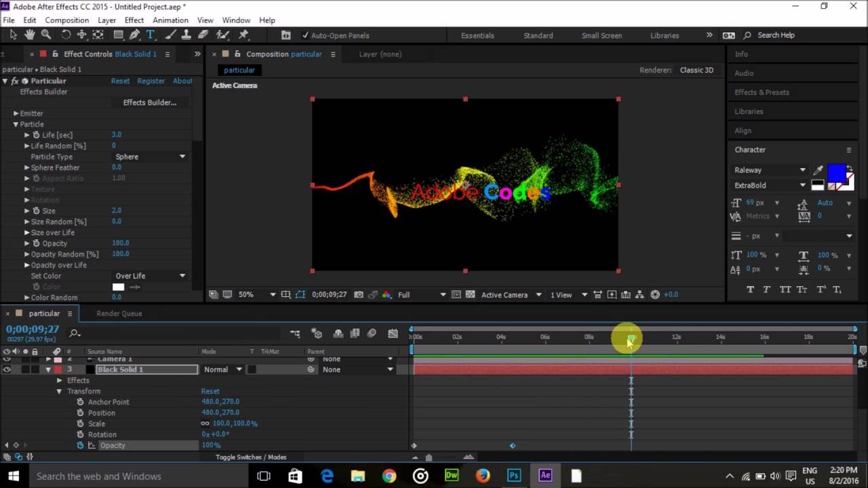Select the Brush tool
Screen dimensions: 868x488
(172, 35)
